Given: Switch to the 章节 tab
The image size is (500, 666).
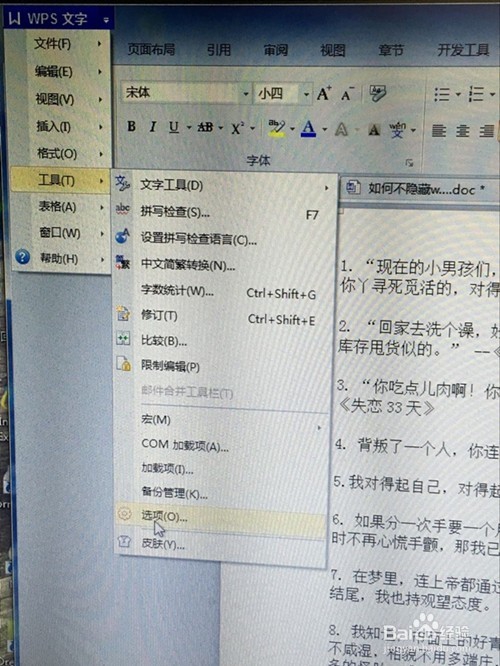Looking at the screenshot, I should coord(391,51).
